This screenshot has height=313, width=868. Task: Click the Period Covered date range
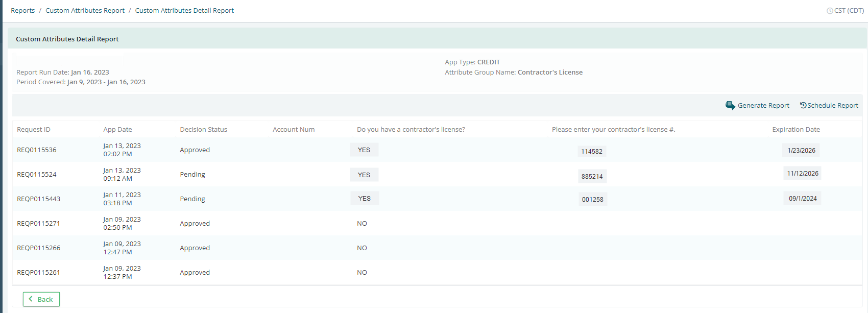pyautogui.click(x=106, y=82)
